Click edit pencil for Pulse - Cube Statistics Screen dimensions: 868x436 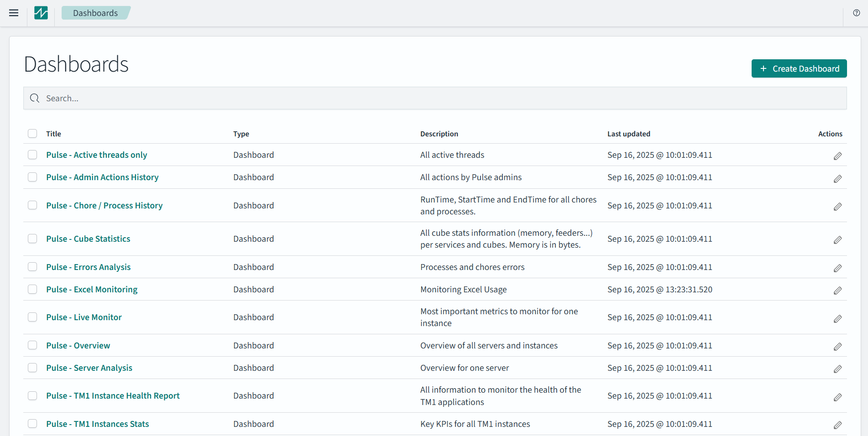837,240
